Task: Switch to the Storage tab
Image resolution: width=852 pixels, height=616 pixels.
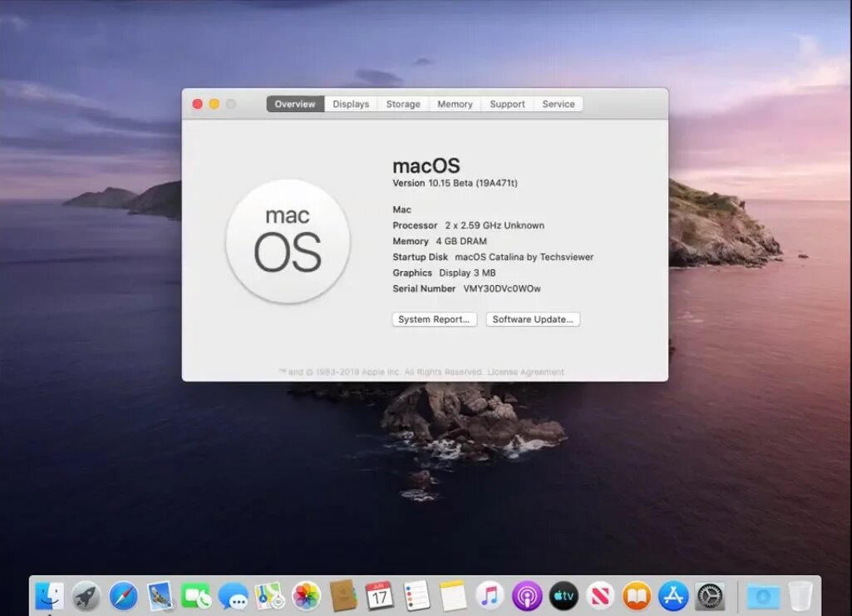Action: [403, 104]
